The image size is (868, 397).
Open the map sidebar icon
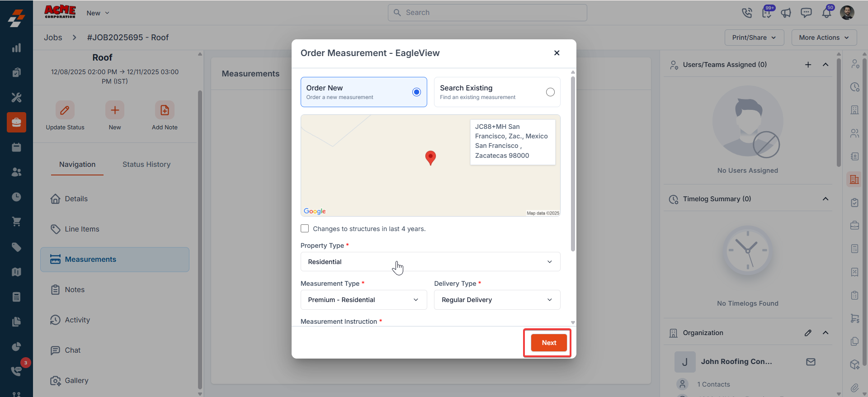16,272
